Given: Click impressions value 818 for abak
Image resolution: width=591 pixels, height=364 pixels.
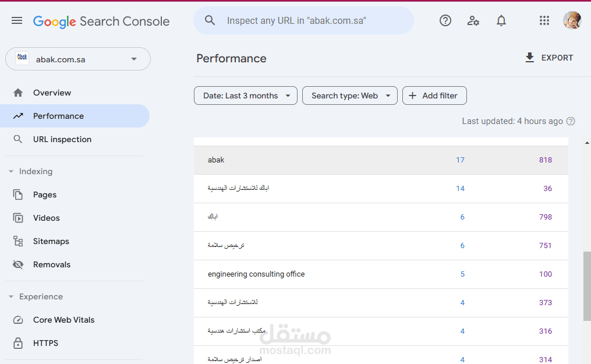Looking at the screenshot, I should click(546, 160).
